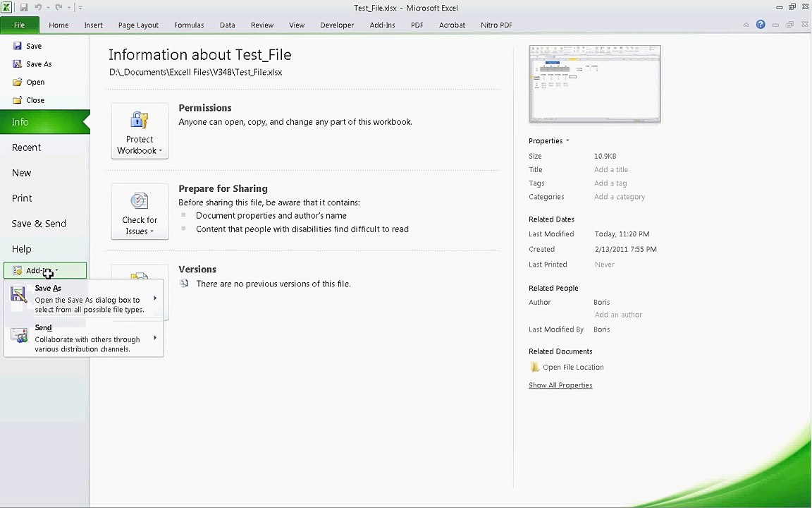This screenshot has height=508, width=812.
Task: Switch to the PDF ribbon tab
Action: click(x=417, y=25)
